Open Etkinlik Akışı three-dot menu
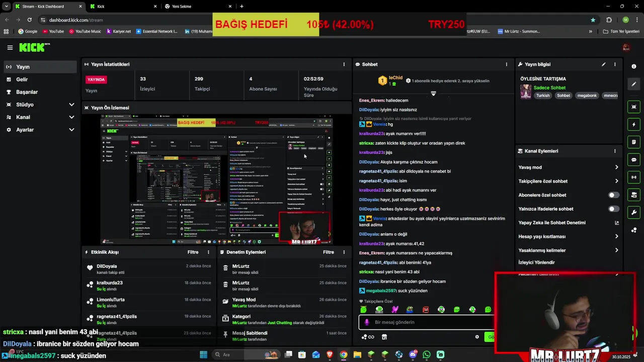The height and width of the screenshot is (362, 644). point(208,252)
